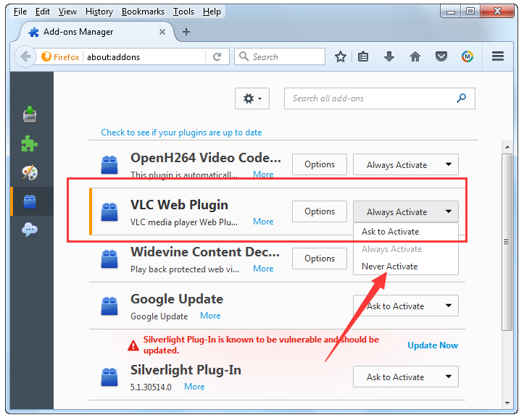Click More link for OpenH264

tap(263, 175)
